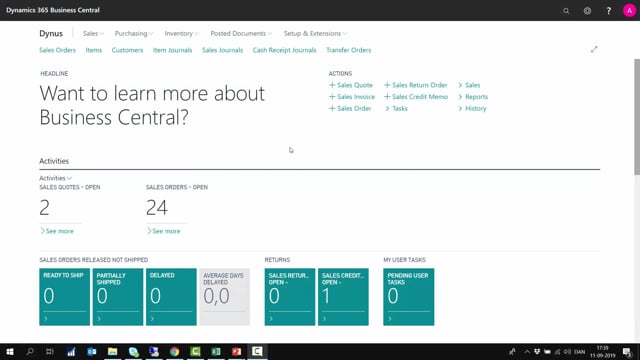Open Item Journals
This screenshot has width=640, height=360.
pos(172,50)
